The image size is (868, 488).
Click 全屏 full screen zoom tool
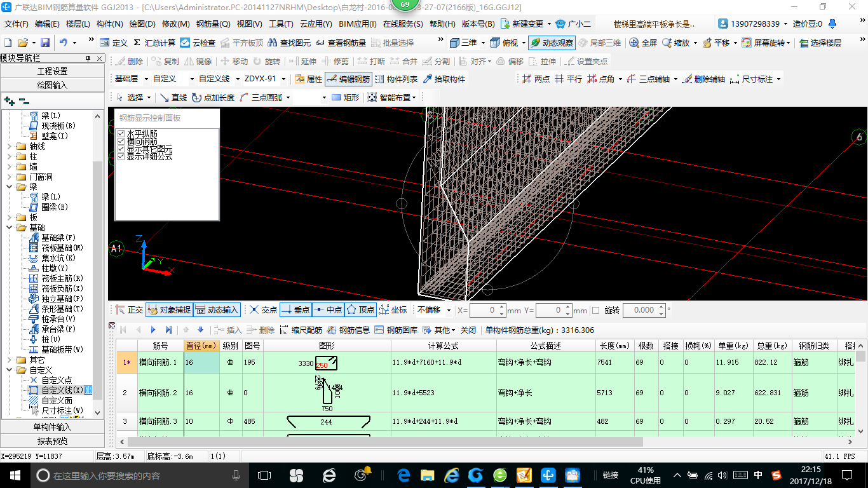(643, 43)
